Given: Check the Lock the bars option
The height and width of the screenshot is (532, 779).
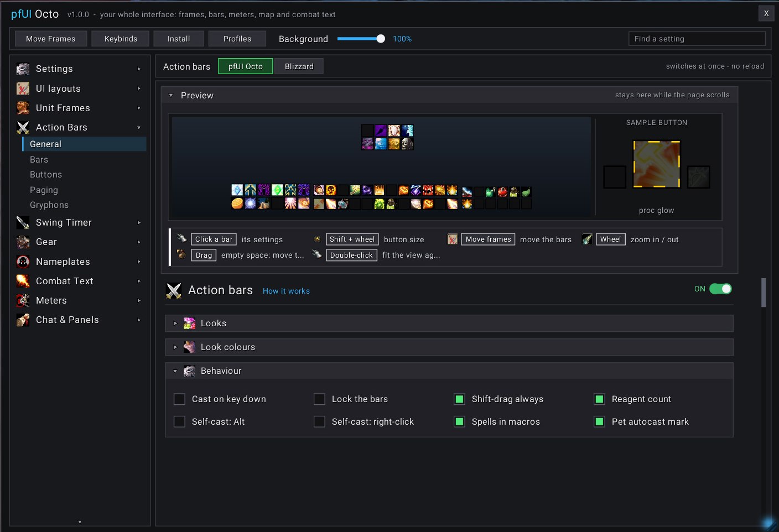Looking at the screenshot, I should [x=319, y=399].
